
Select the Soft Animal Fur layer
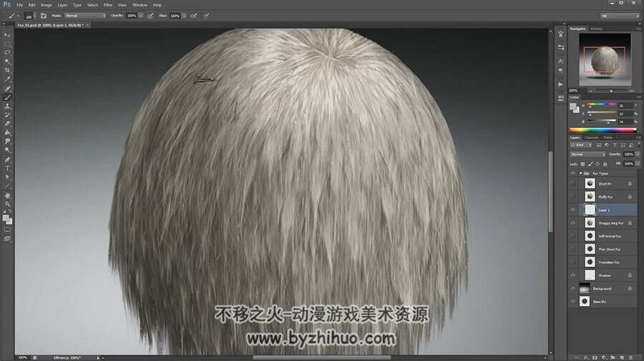[609, 236]
